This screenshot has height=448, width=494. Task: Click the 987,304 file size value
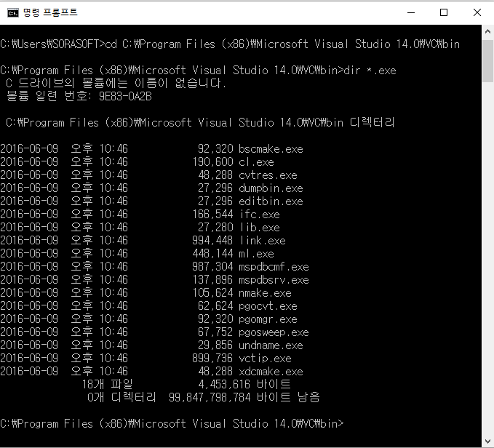[x=212, y=267]
